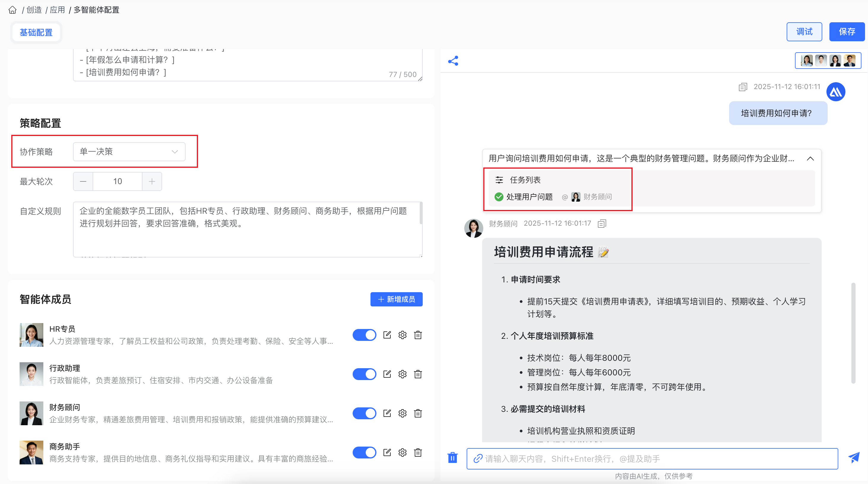This screenshot has height=484, width=868.
Task: Switch off the 商务助手 member toggle
Action: 364,452
